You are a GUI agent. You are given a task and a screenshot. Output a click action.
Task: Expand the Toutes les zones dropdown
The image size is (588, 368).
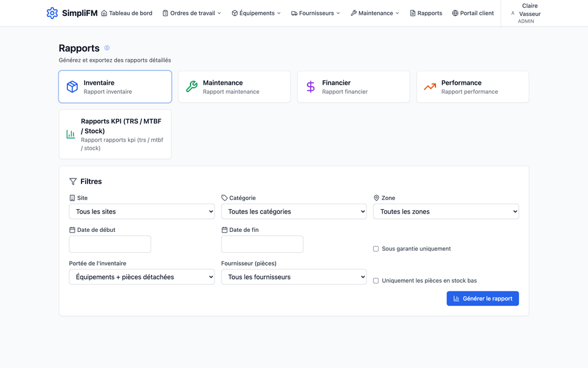point(446,212)
